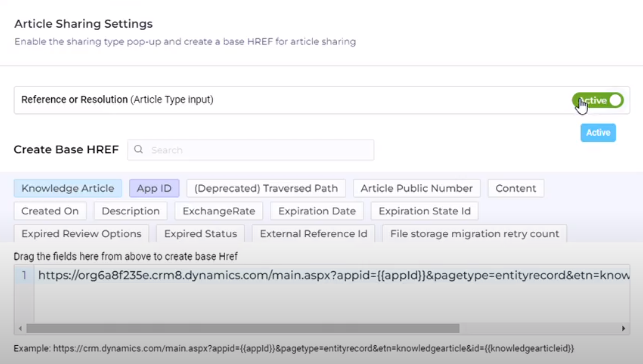Select the Expired Status chip
The image size is (643, 364).
(x=201, y=234)
